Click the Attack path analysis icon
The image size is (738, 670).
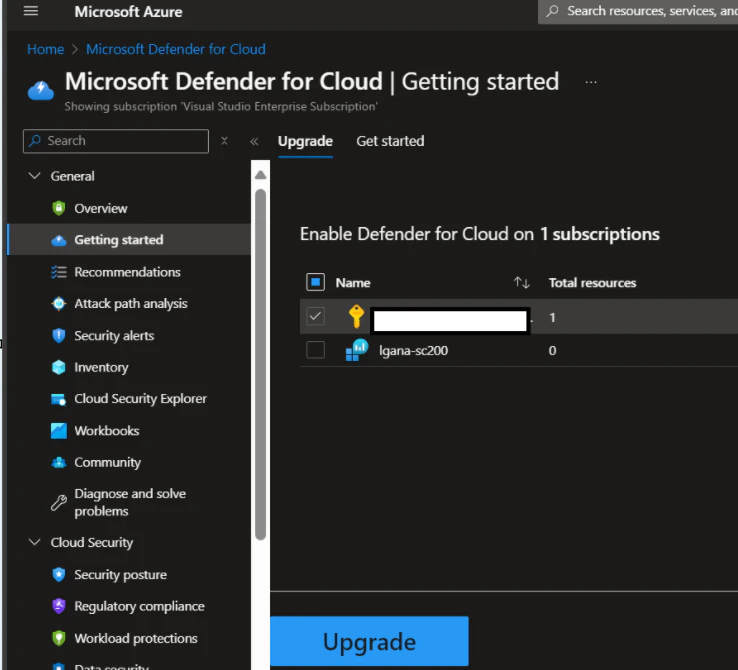point(58,303)
